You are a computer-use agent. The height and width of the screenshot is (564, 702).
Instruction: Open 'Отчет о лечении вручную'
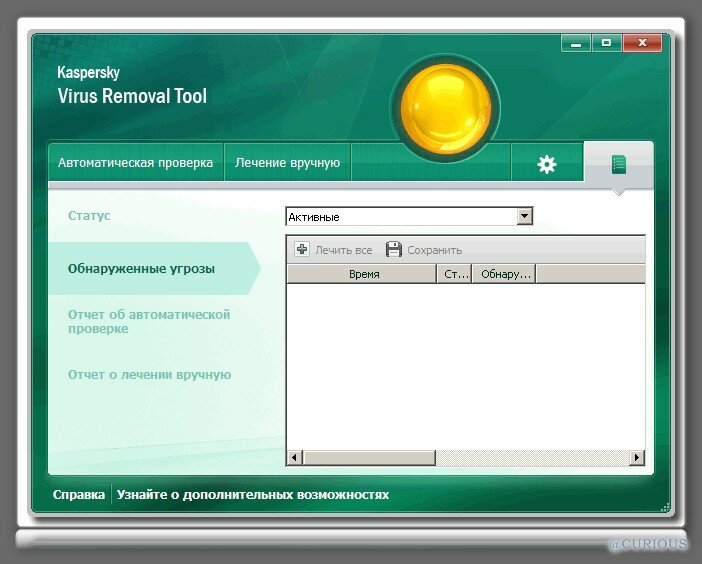[x=150, y=375]
